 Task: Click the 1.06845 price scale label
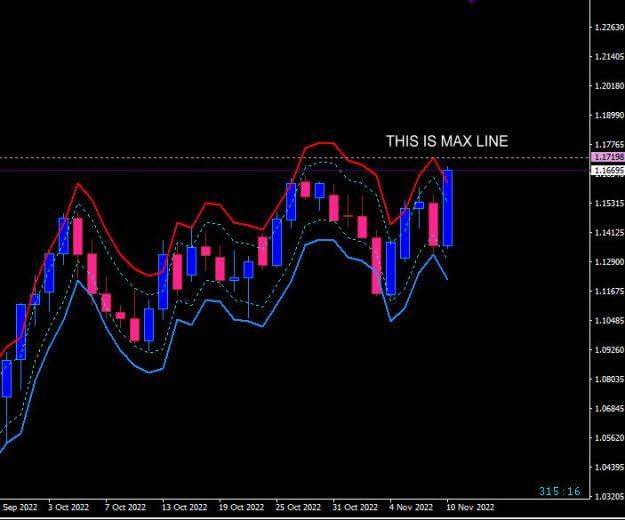pyautogui.click(x=609, y=408)
